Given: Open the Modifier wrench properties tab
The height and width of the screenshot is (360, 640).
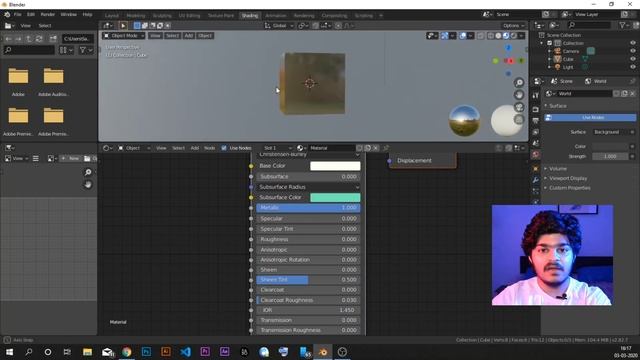Looking at the screenshot, I should pos(536,180).
